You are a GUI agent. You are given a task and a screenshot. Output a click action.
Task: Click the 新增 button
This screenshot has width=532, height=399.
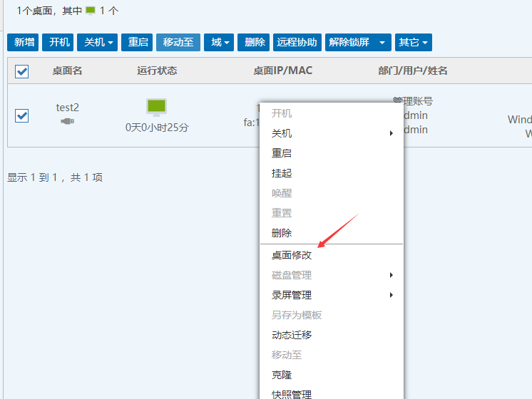coord(23,42)
